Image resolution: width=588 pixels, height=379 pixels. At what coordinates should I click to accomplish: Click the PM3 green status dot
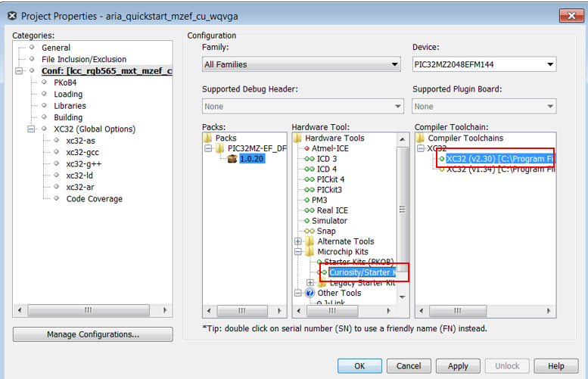coord(307,200)
